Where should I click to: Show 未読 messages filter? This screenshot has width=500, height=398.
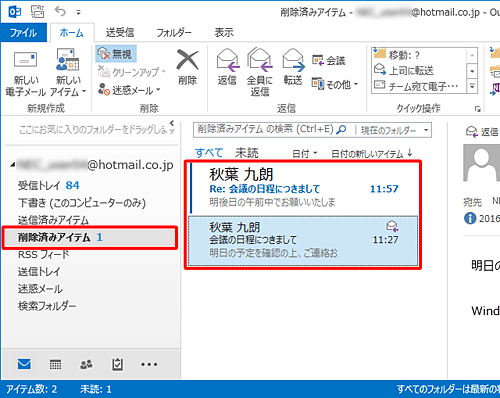point(247,153)
